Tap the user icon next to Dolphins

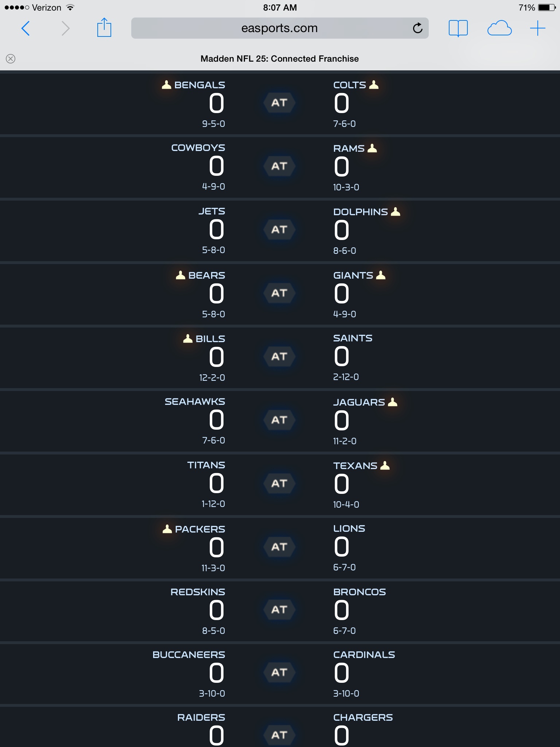click(x=396, y=212)
